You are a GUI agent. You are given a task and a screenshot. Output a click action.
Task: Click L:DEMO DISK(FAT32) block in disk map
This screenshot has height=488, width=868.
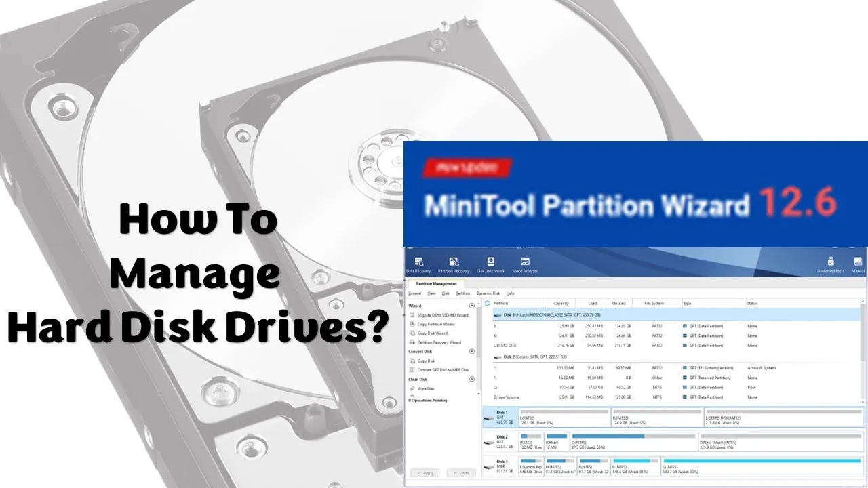(785, 416)
